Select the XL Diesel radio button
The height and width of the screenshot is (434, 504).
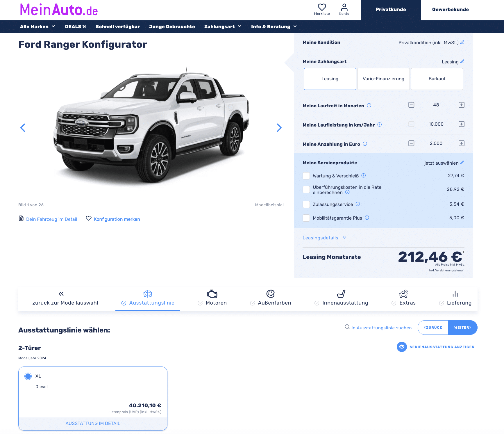pos(28,376)
